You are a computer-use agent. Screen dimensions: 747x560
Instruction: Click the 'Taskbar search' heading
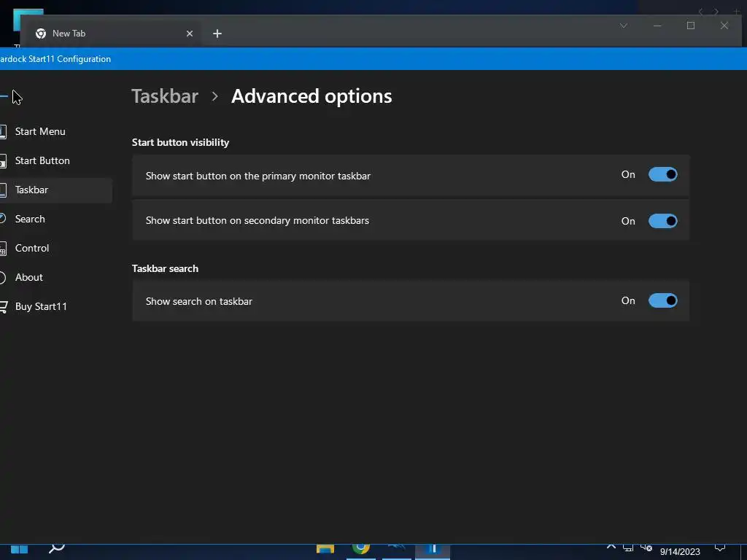[165, 268]
